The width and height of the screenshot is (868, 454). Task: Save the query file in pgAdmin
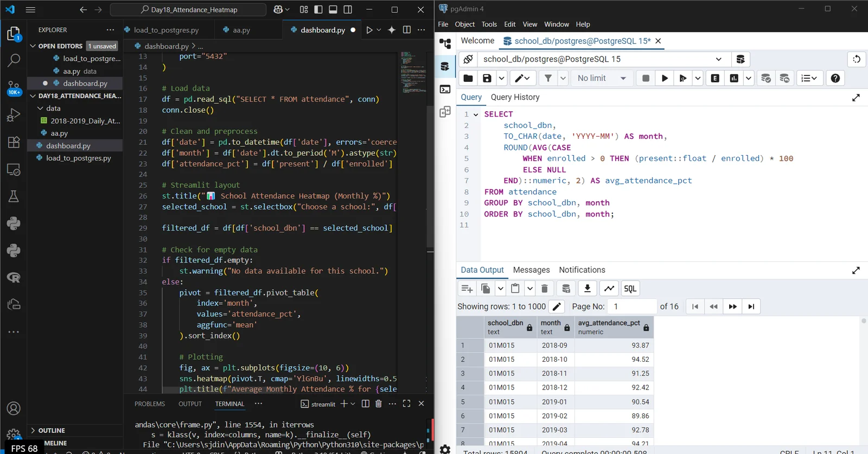point(487,78)
